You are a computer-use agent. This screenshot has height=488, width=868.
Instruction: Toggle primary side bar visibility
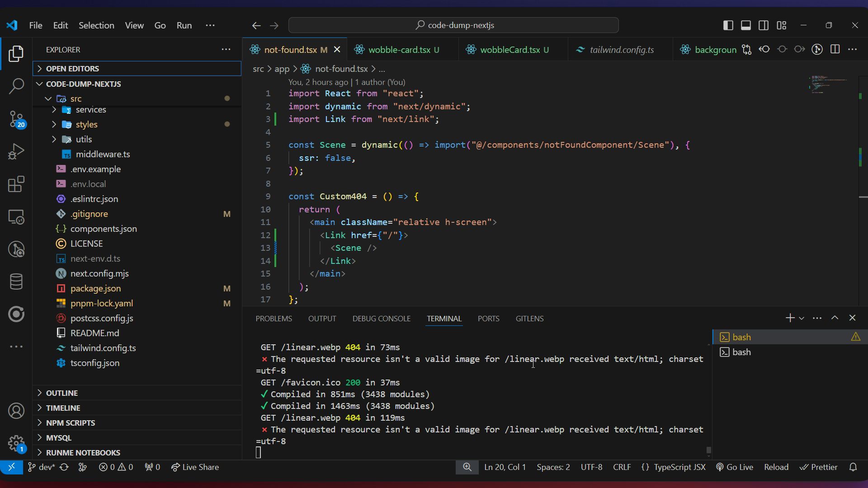728,25
